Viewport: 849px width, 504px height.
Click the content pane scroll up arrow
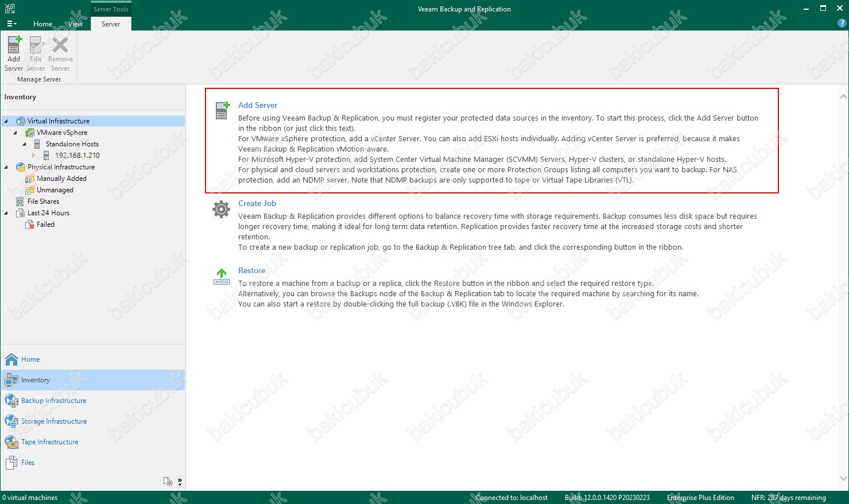click(x=843, y=98)
